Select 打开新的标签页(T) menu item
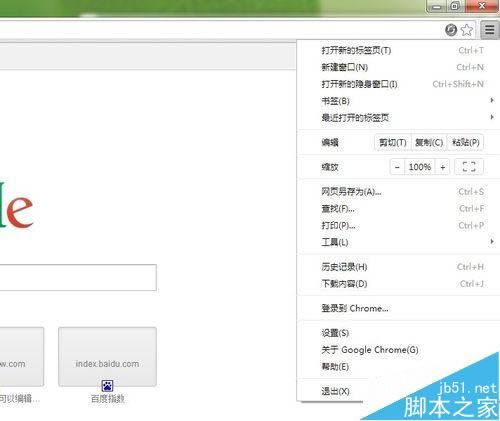 coord(398,50)
